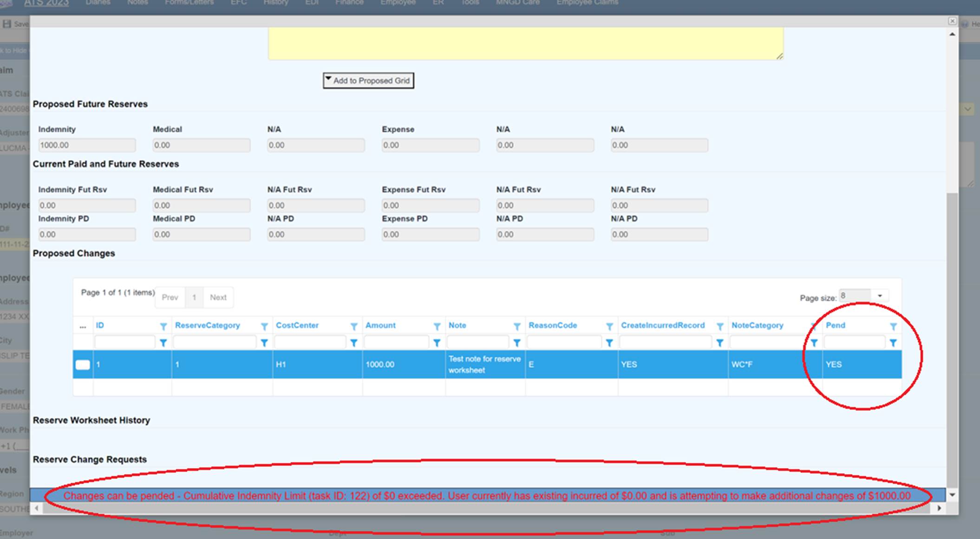Screen dimensions: 980x539
Task: Expand the Page size dropdown arrow
Action: pos(879,296)
